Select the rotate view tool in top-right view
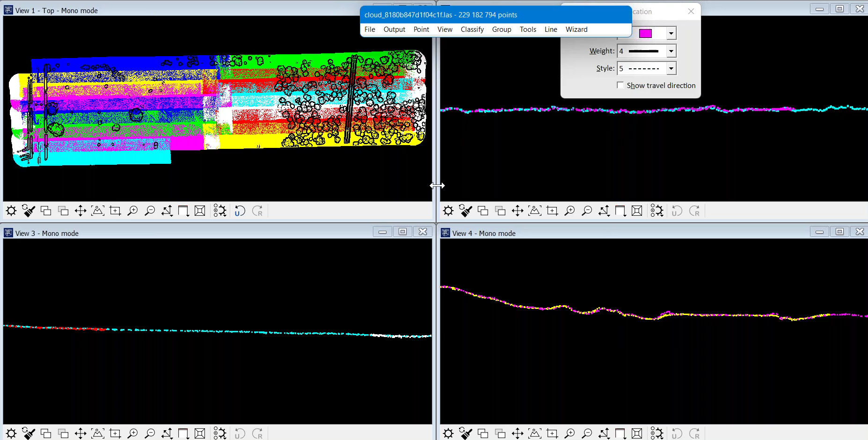 [604, 211]
